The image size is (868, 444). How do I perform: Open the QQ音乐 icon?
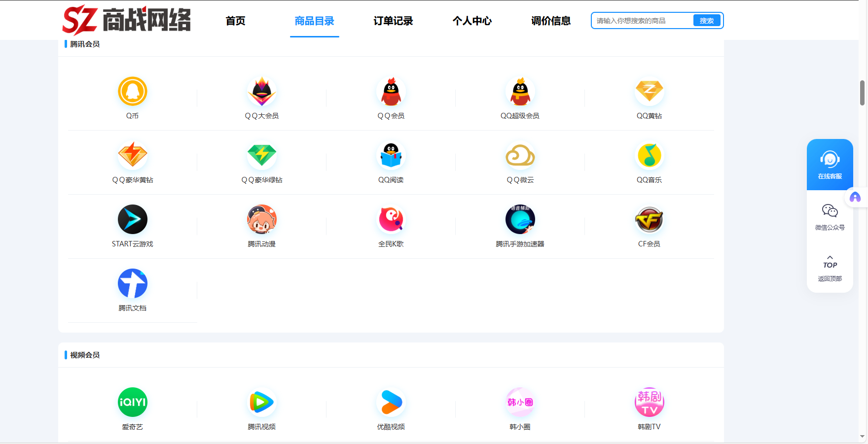[650, 155]
